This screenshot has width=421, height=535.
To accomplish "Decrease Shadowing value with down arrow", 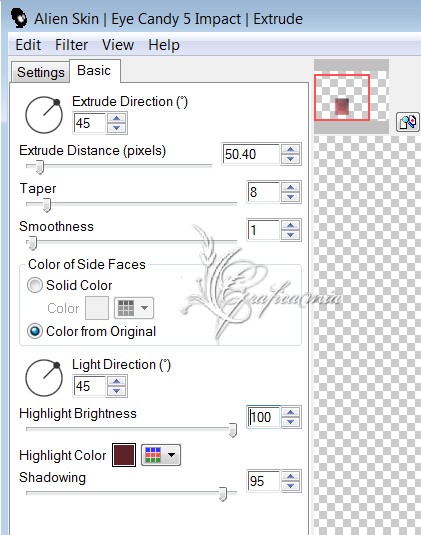I will click(x=291, y=486).
